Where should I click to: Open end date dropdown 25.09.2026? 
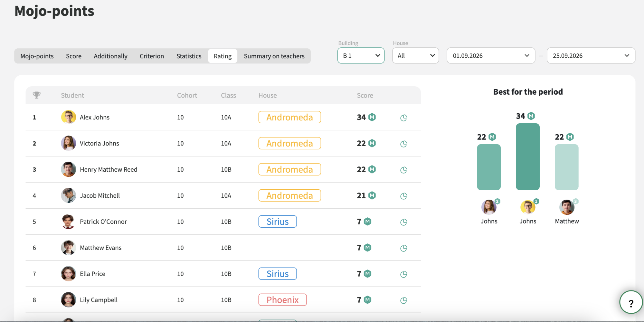point(591,56)
